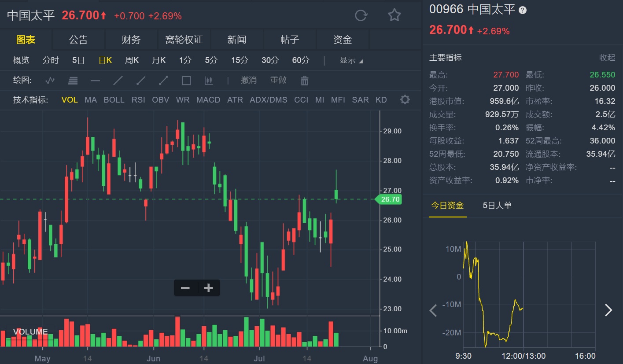Select the rectangle drawing tool
This screenshot has width=623, height=364.
click(x=186, y=81)
